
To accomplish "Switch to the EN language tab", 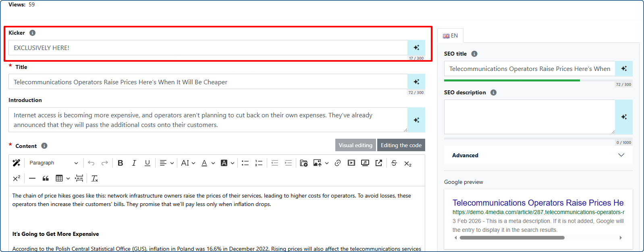I will (x=451, y=35).
